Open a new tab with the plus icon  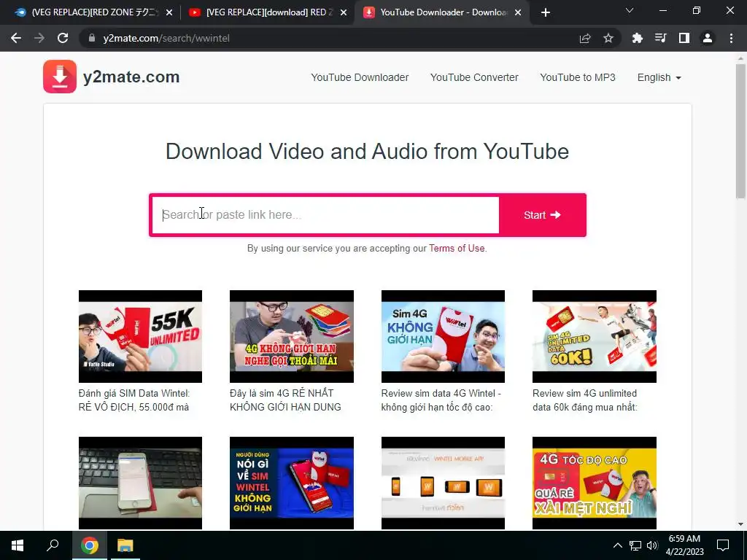pos(546,12)
